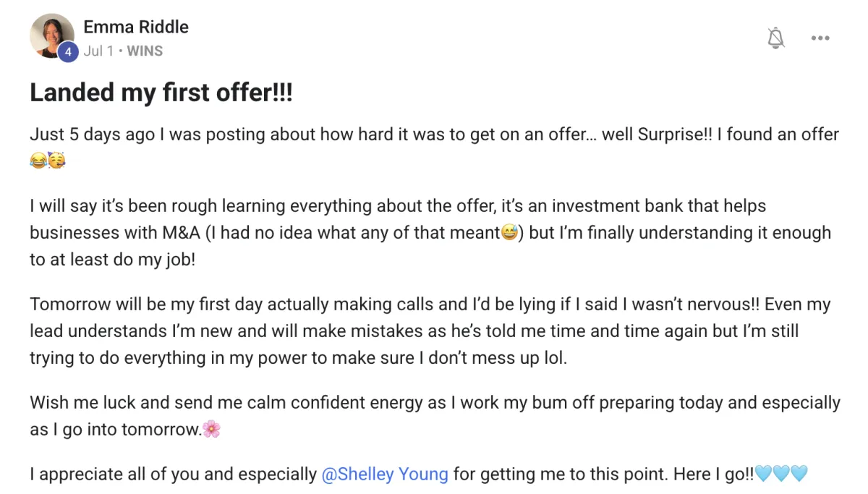868x494 pixels.
Task: Open the Emma Riddle author name
Action: [136, 27]
